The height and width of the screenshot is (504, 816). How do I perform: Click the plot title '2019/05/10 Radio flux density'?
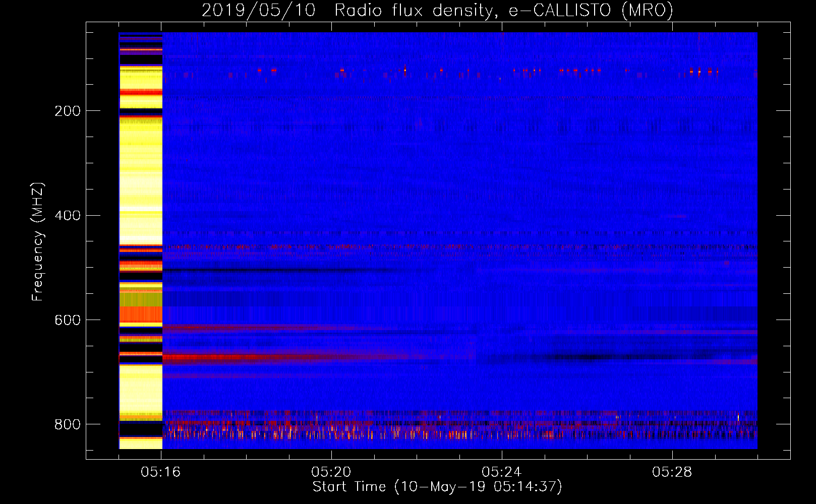(x=437, y=10)
